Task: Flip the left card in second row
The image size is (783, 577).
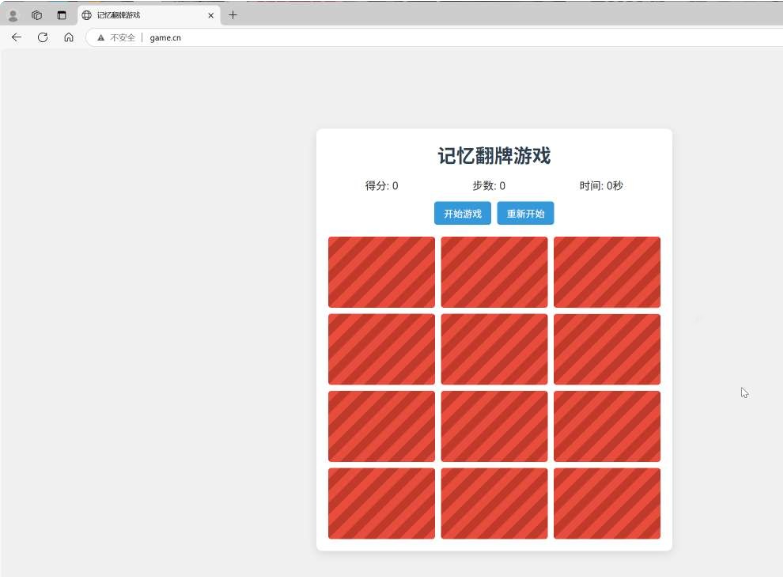Action: pyautogui.click(x=381, y=349)
